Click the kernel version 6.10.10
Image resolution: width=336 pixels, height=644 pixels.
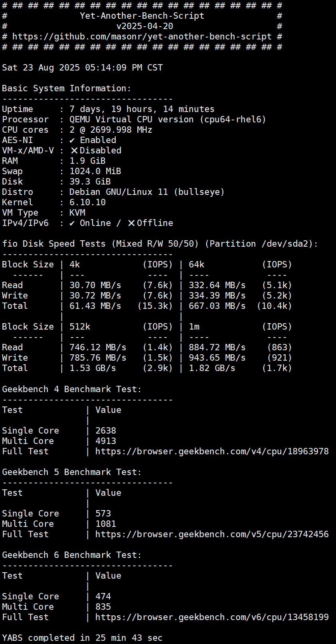click(87, 202)
